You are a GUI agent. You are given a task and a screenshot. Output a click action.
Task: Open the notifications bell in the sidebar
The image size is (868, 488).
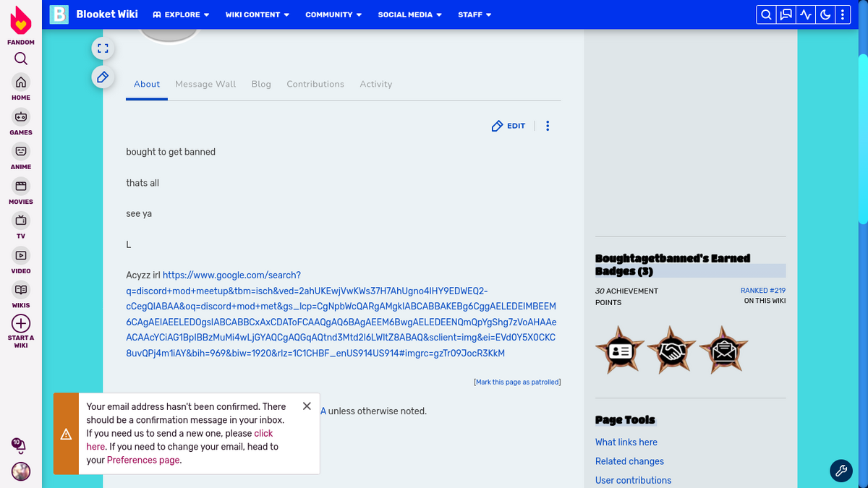click(x=19, y=446)
